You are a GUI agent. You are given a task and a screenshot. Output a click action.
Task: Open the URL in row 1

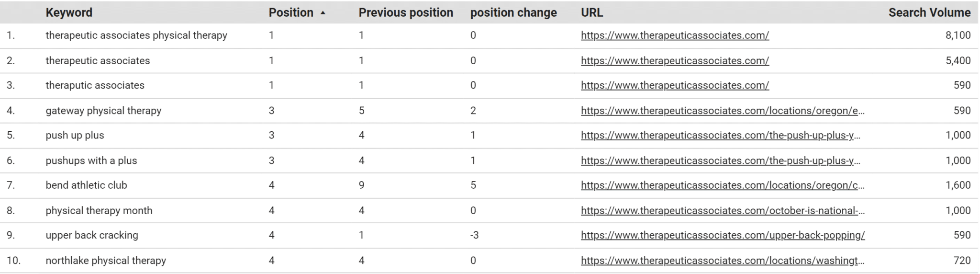click(x=675, y=35)
